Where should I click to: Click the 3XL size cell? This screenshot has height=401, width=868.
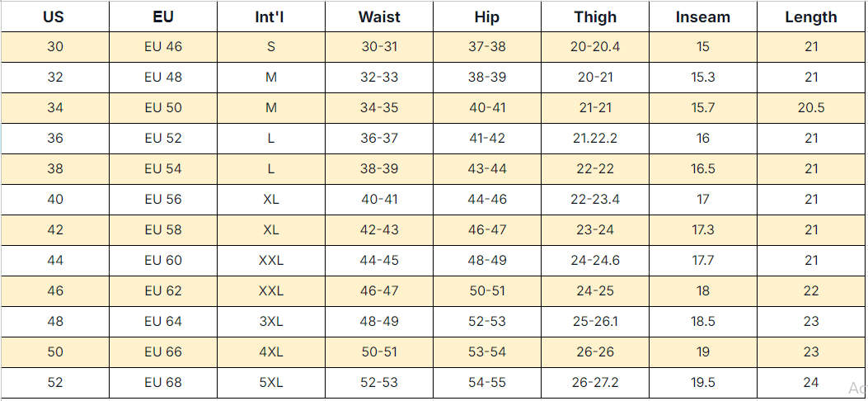(271, 322)
